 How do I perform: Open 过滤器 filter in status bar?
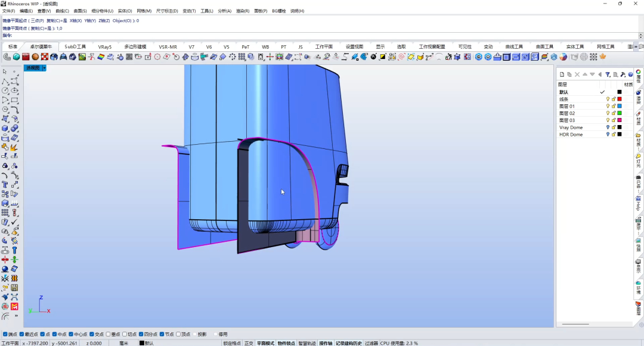click(371, 343)
